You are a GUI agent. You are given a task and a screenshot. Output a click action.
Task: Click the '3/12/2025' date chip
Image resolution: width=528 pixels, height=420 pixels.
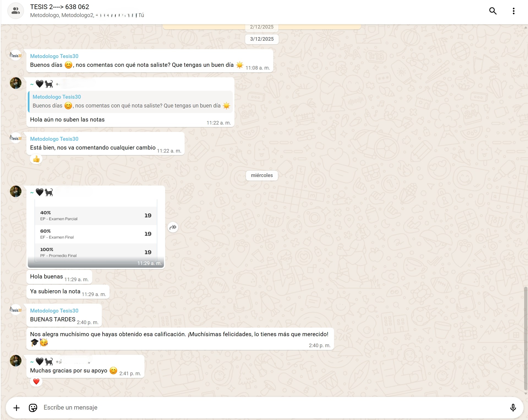pos(262,39)
